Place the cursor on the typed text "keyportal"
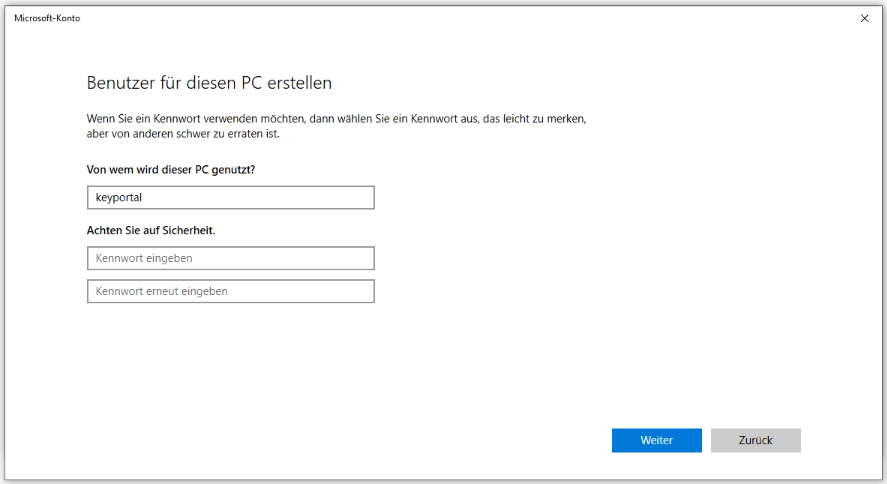Viewport: 887px width, 484px height. click(x=119, y=197)
